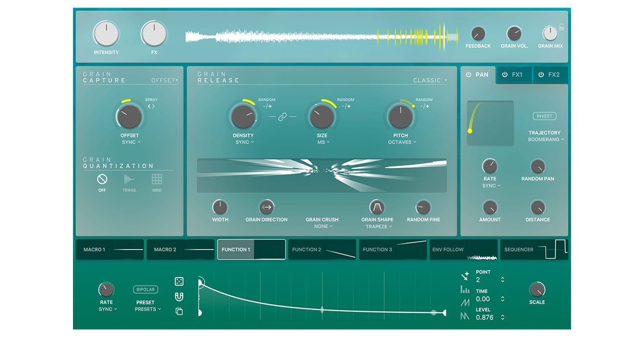The height and width of the screenshot is (342, 644).
Task: Click the Feedback knob
Action: (478, 34)
